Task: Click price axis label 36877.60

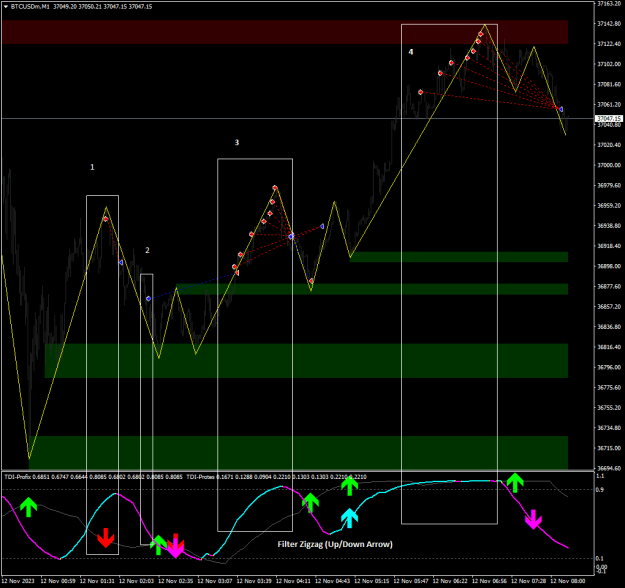Action: pos(609,286)
